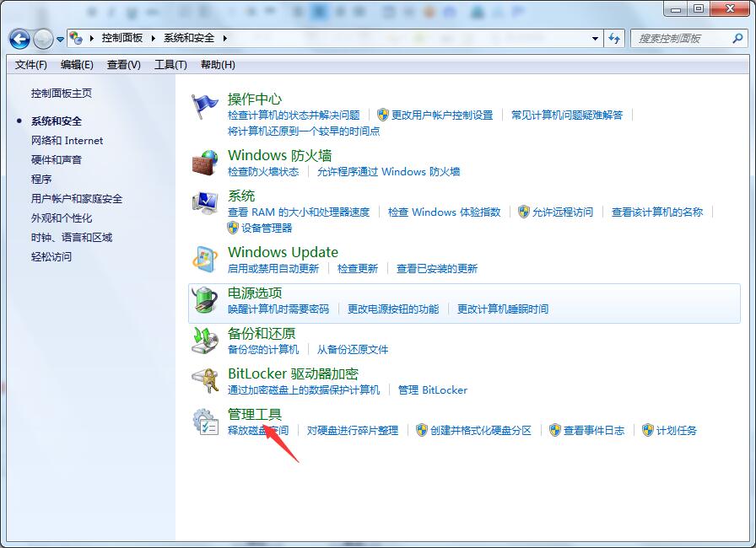
Task: Go to 控制面板主页 in sidebar
Action: pyautogui.click(x=62, y=94)
